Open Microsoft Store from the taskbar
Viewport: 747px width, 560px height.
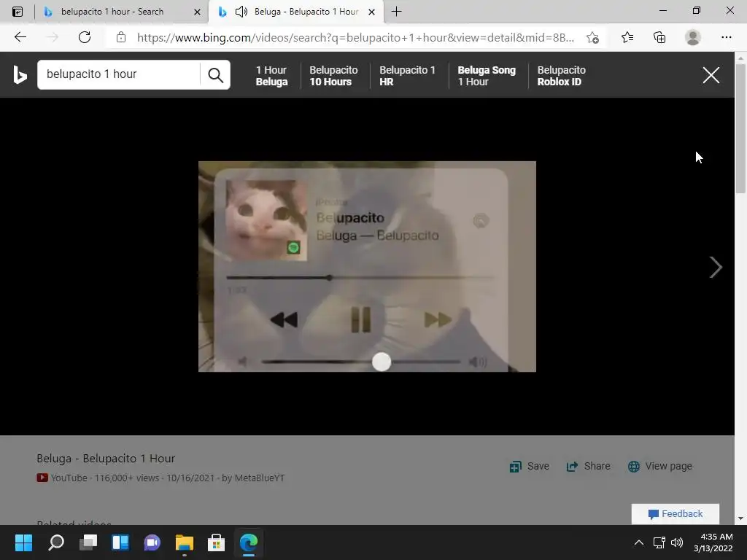tap(216, 542)
